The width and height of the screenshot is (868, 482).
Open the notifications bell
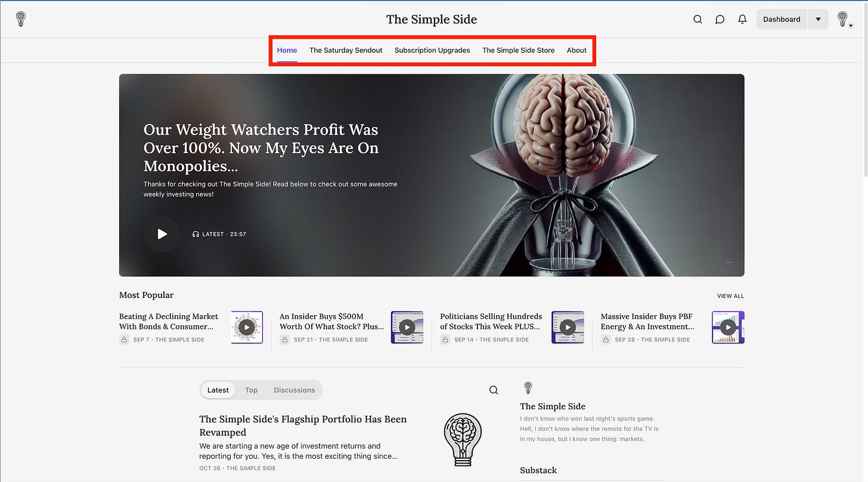click(x=742, y=19)
